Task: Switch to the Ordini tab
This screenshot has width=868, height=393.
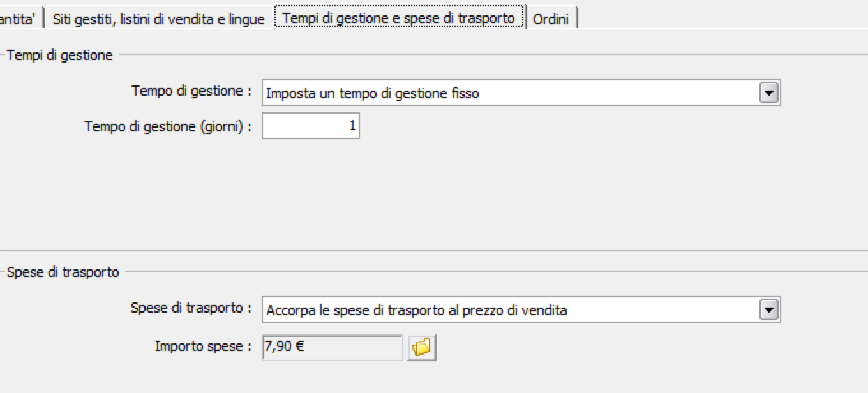Action: click(x=550, y=19)
